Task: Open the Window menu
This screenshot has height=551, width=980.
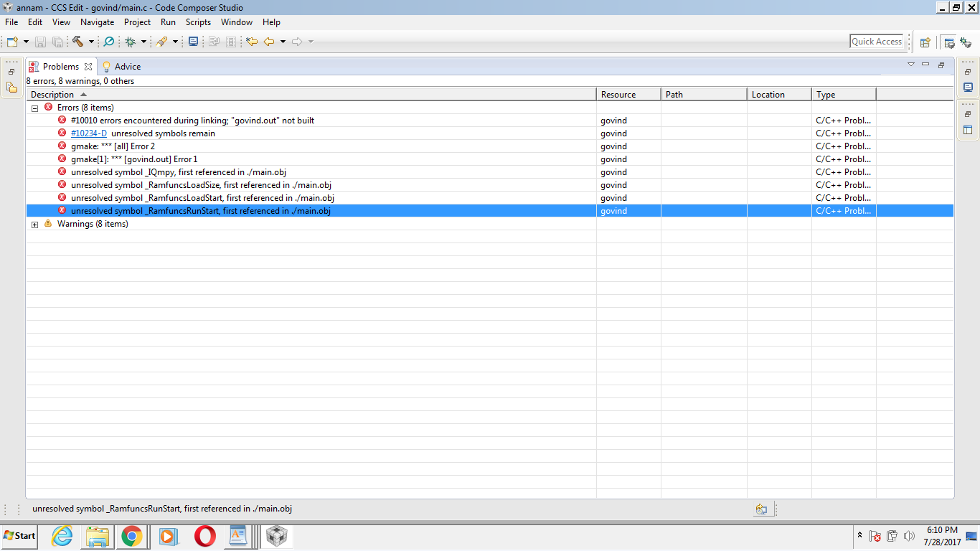Action: (x=237, y=22)
